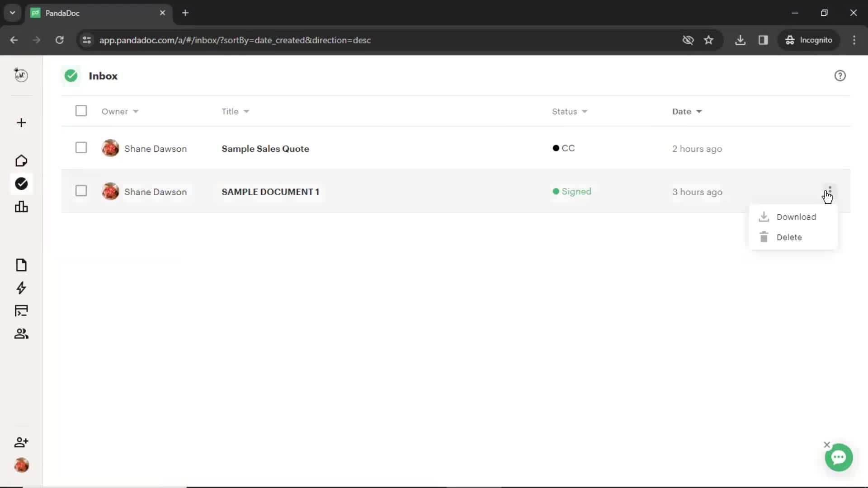
Task: Click the PandaDoc Home dashboard icon
Action: pos(21,161)
